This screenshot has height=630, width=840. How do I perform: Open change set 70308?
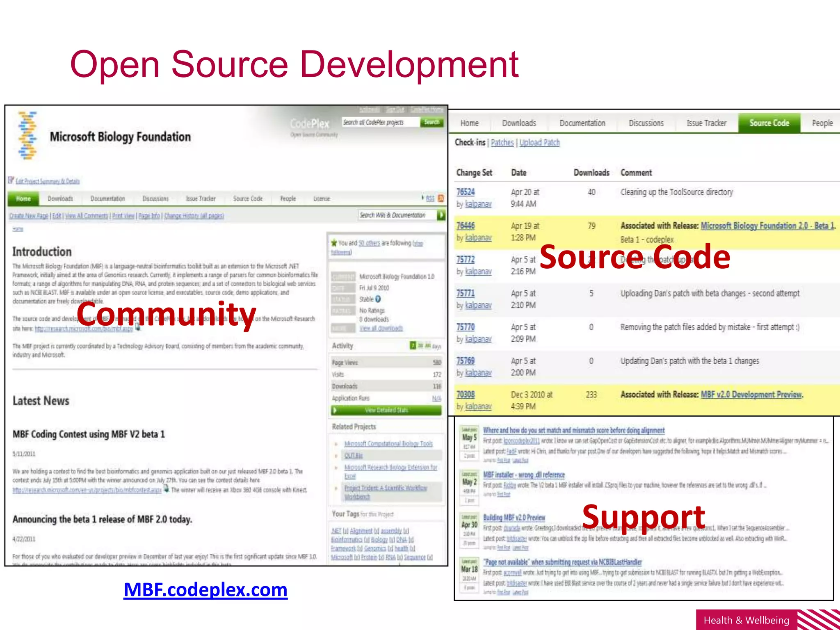click(466, 395)
